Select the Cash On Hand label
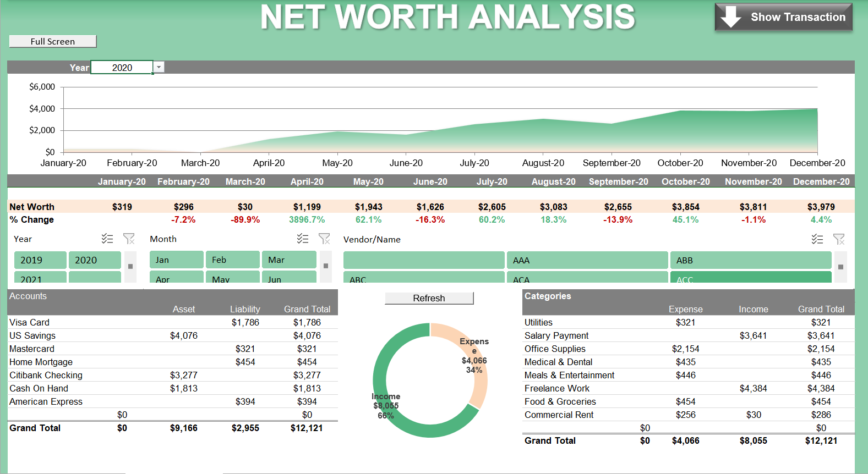Screen dimensions: 868x474 click(39, 388)
